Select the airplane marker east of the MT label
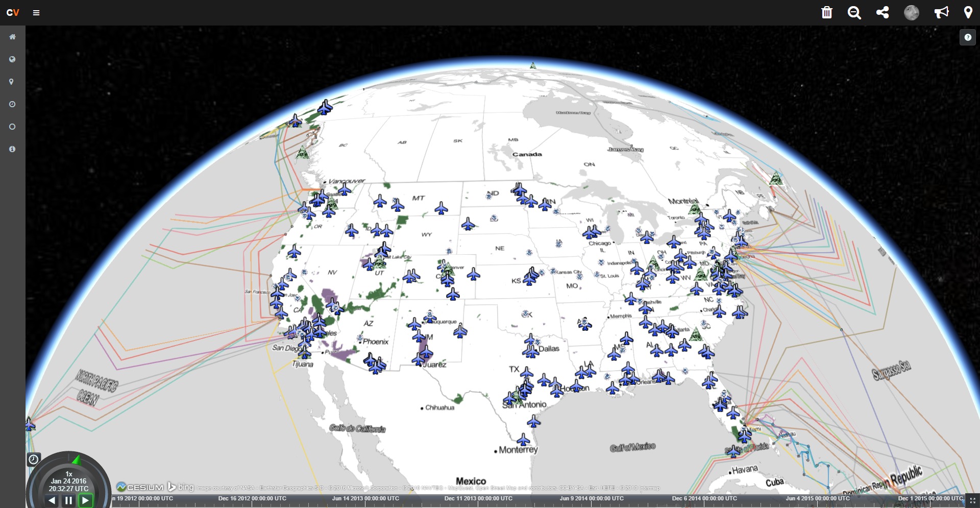 pos(442,208)
